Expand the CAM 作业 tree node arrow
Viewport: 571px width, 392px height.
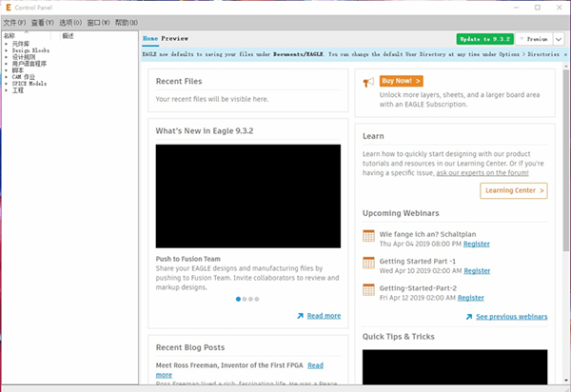click(x=7, y=77)
